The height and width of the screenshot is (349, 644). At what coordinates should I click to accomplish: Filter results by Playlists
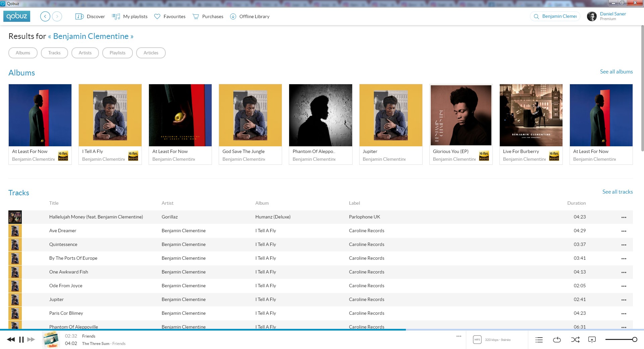point(117,53)
